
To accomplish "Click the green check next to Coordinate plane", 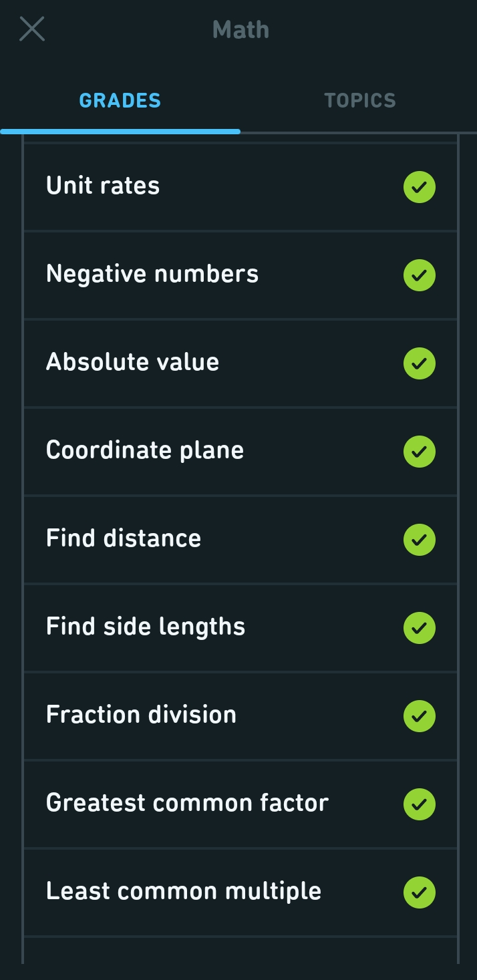I will coord(419,452).
